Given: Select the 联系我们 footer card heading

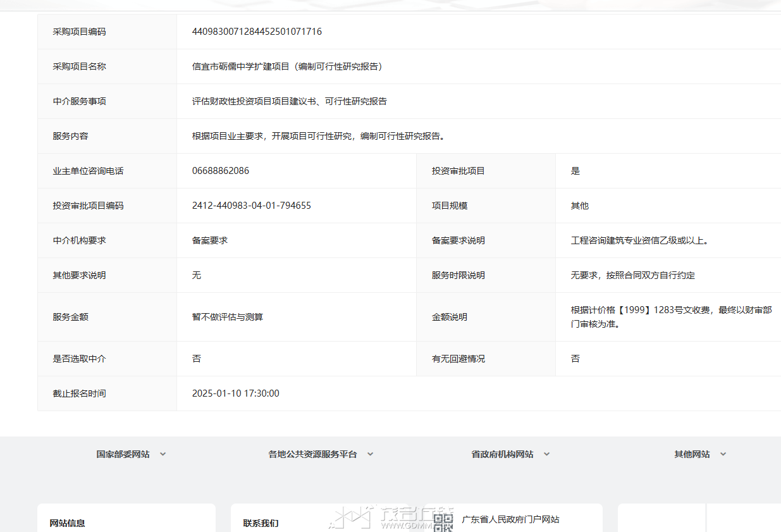Looking at the screenshot, I should coord(261,523).
